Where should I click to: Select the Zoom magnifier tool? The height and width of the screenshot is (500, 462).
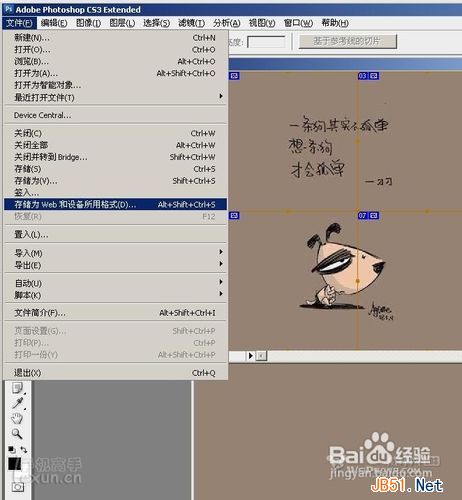pyautogui.click(x=17, y=434)
